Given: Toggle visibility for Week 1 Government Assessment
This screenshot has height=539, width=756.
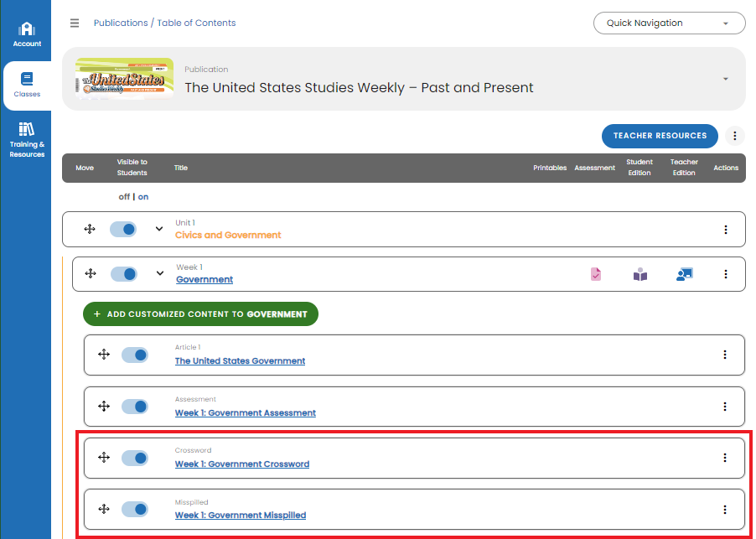Looking at the screenshot, I should click(135, 407).
